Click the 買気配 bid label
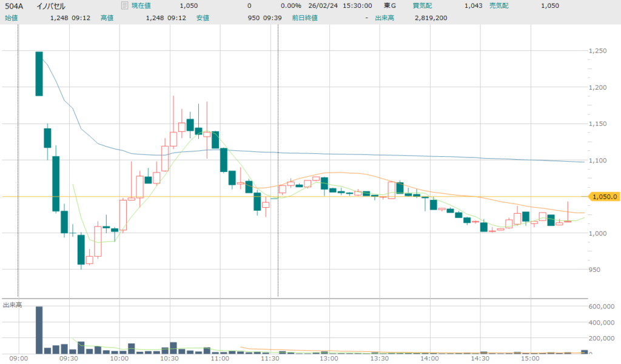621x364 pixels. [x=422, y=5]
